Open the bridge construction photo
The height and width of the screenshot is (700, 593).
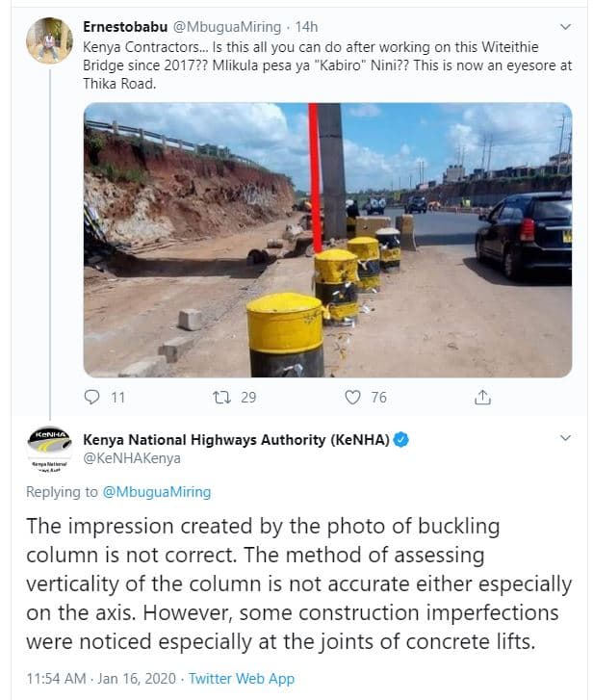(x=327, y=240)
